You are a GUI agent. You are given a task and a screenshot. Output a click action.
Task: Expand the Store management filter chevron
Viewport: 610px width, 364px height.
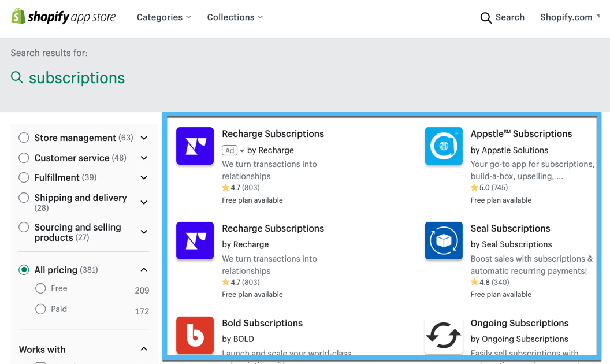(144, 138)
